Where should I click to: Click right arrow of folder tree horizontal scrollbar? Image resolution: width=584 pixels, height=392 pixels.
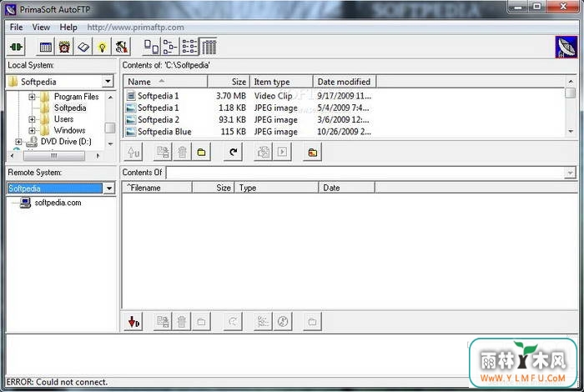tap(98, 156)
